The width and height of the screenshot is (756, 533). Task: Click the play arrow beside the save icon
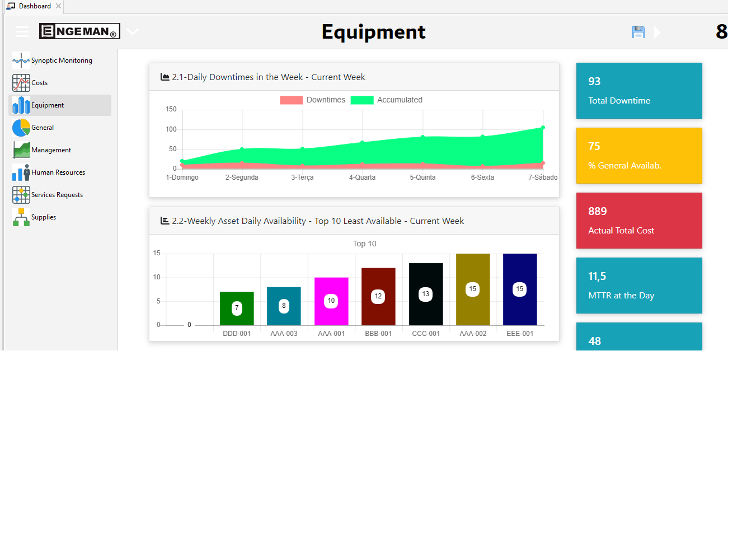(658, 32)
